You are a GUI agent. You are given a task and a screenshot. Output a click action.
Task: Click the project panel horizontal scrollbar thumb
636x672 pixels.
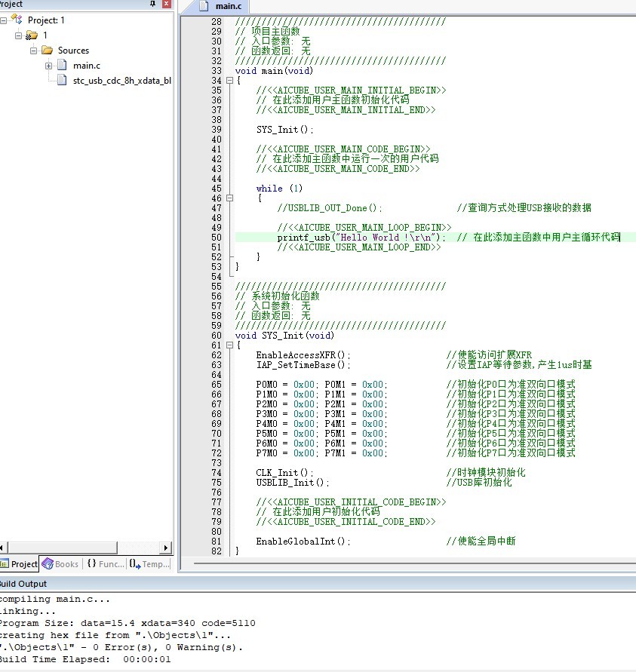[63, 548]
